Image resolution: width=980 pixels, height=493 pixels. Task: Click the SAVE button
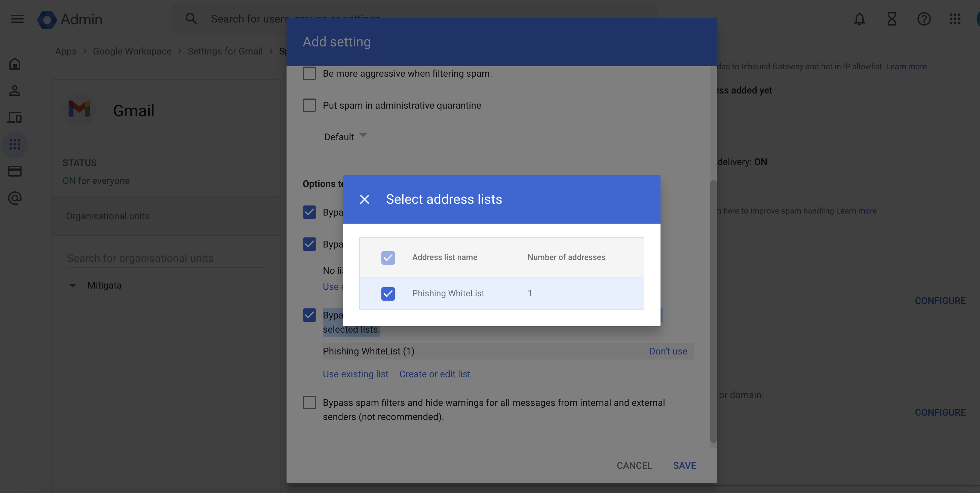click(684, 465)
